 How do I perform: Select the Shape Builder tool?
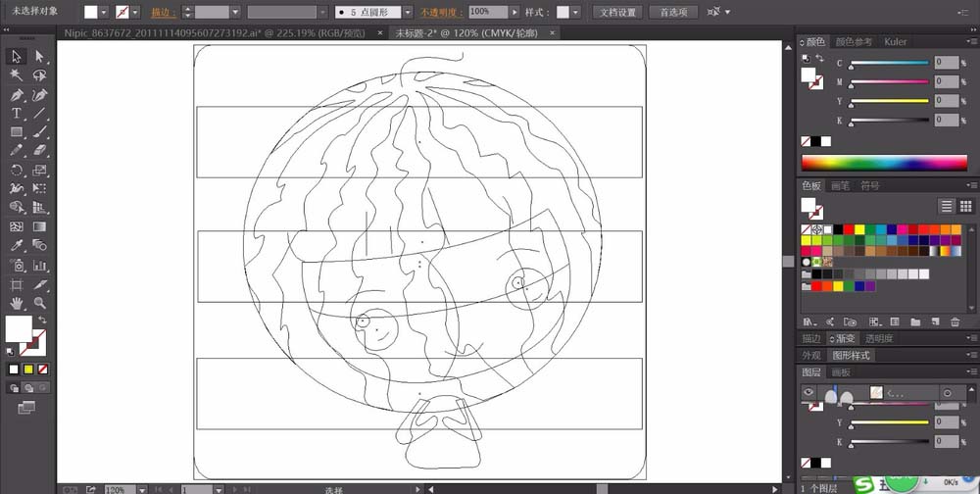pos(17,208)
